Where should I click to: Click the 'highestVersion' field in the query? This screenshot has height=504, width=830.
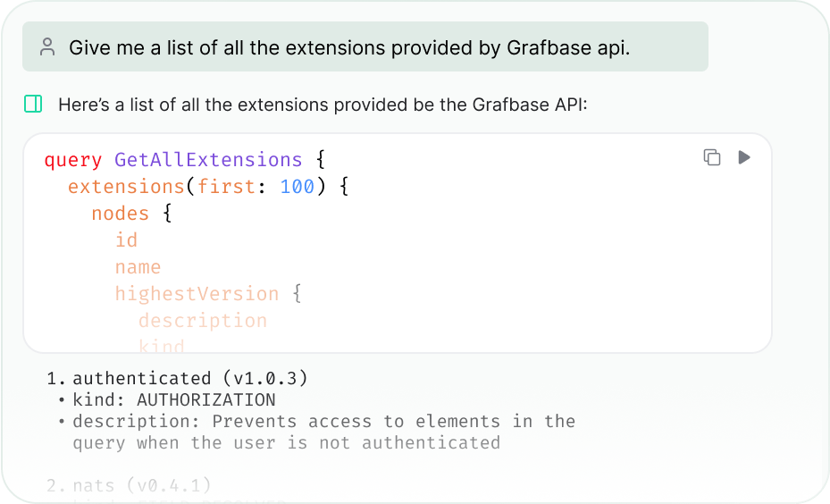(x=197, y=294)
